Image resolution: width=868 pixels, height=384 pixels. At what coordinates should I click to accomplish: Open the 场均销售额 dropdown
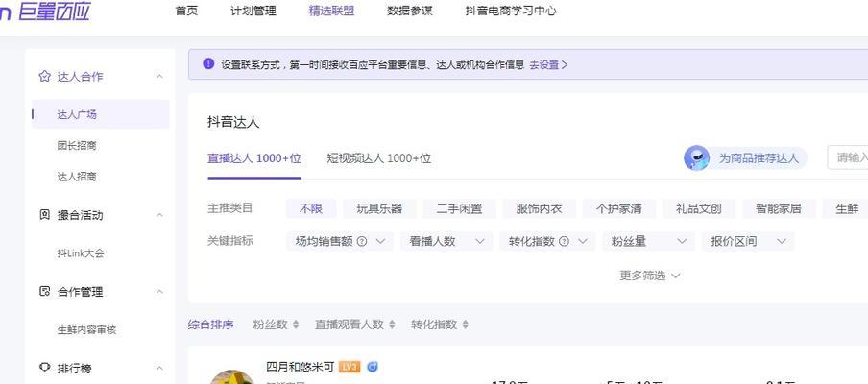coord(340,241)
